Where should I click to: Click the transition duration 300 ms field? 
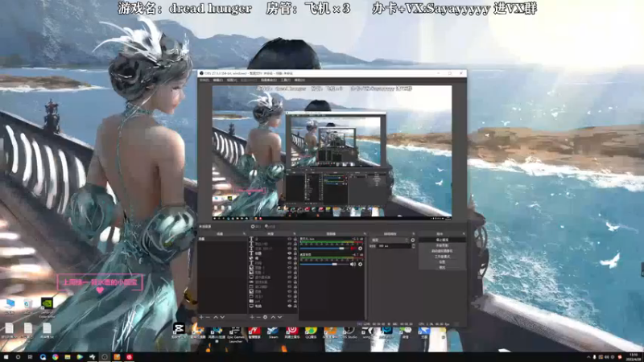coord(394,246)
